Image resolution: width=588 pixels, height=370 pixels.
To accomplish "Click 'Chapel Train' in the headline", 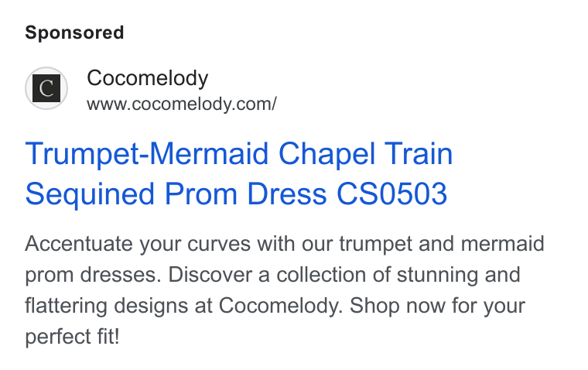I will [366, 154].
